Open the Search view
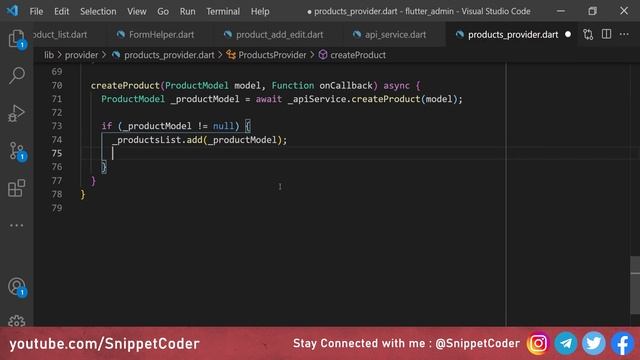This screenshot has height=360, width=640. coord(16,76)
